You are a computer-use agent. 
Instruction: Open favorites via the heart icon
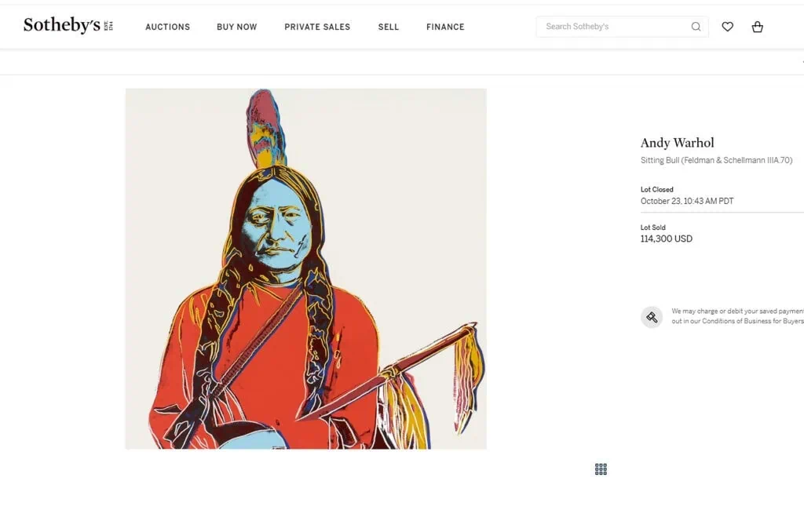728,27
